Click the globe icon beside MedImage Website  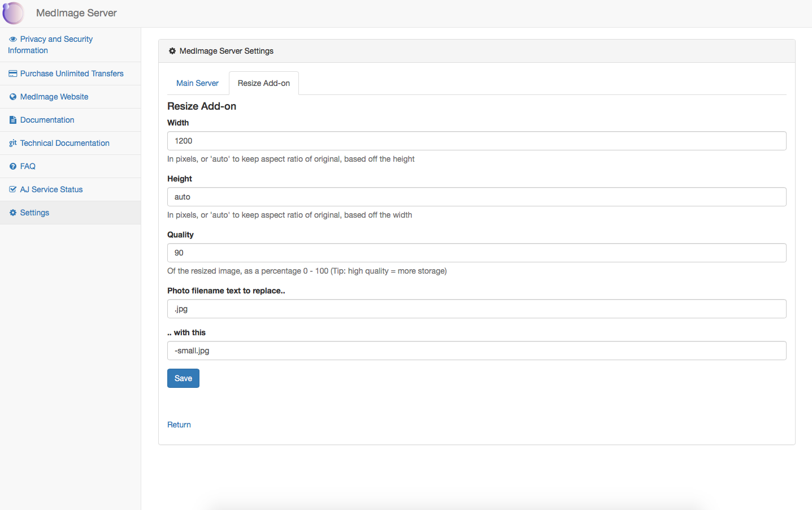12,97
